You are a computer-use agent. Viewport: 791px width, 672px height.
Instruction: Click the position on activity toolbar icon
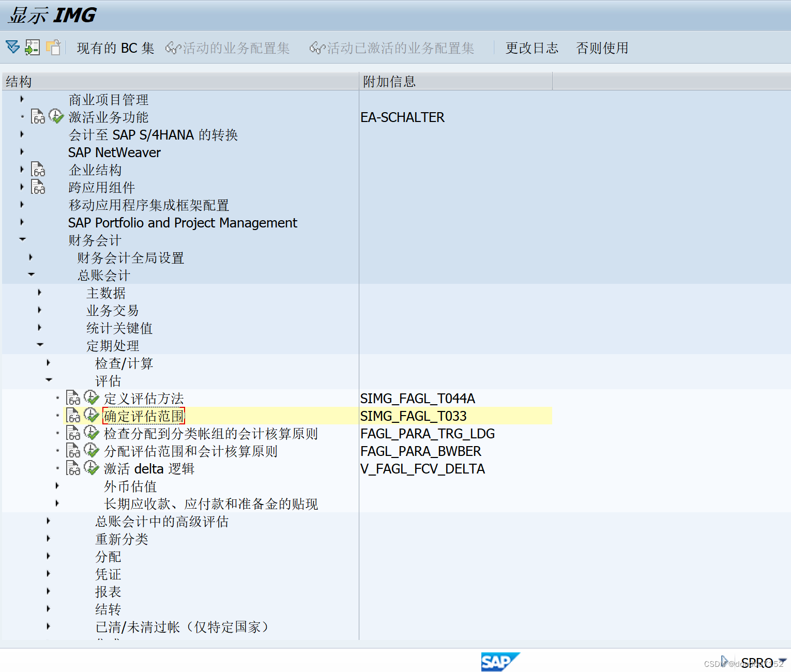32,47
